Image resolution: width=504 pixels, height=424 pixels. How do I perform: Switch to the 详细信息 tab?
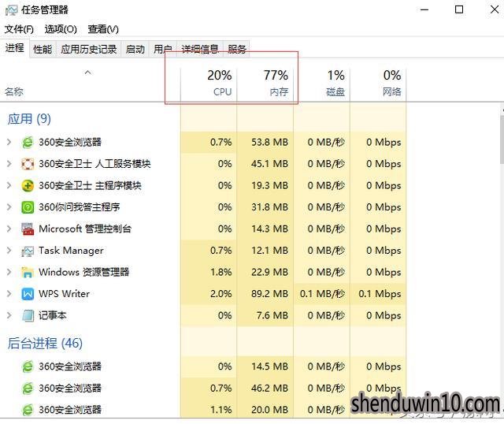coord(200,49)
